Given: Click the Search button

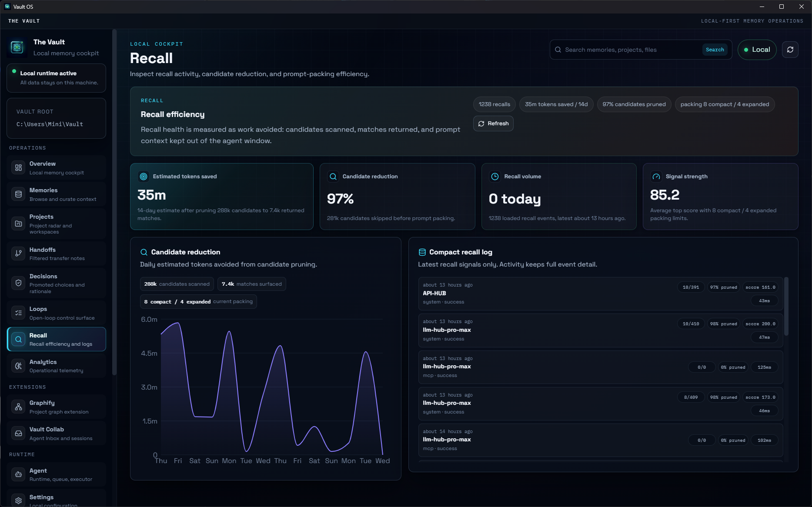Looking at the screenshot, I should click(715, 50).
